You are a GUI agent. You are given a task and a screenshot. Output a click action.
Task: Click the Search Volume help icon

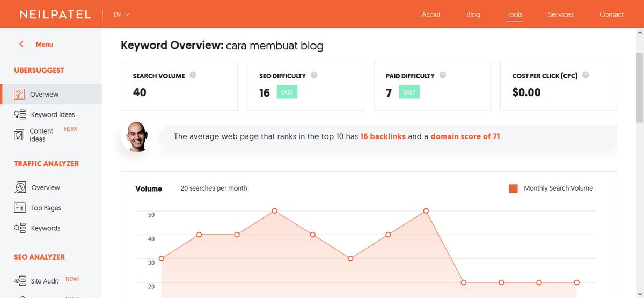(193, 75)
